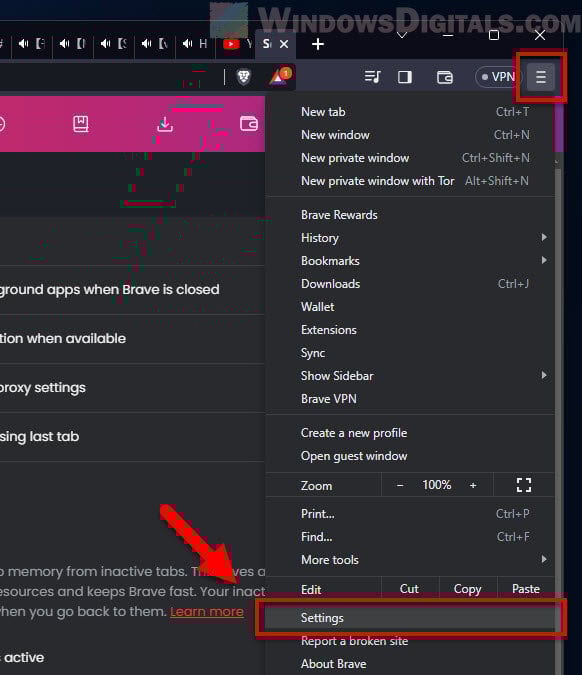This screenshot has width=582, height=675.
Task: Click Cut in the Edit row
Action: pos(409,589)
